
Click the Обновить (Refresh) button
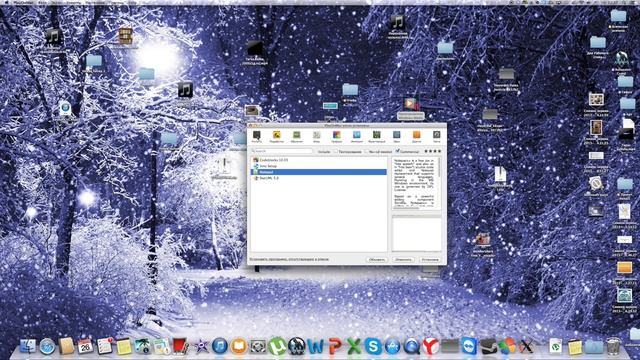coord(377,260)
